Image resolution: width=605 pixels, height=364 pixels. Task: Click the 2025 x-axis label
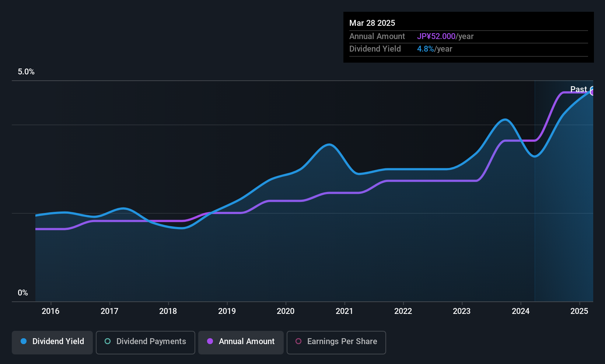pyautogui.click(x=579, y=311)
